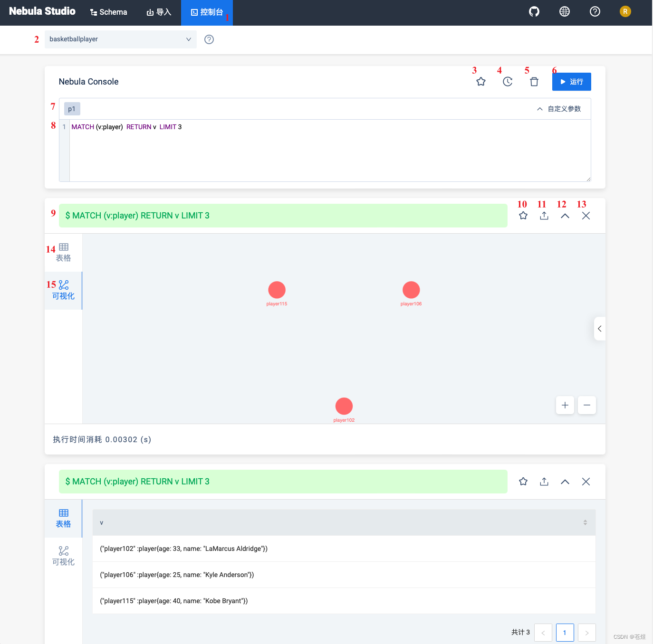Select page 1 in pagination

(565, 633)
